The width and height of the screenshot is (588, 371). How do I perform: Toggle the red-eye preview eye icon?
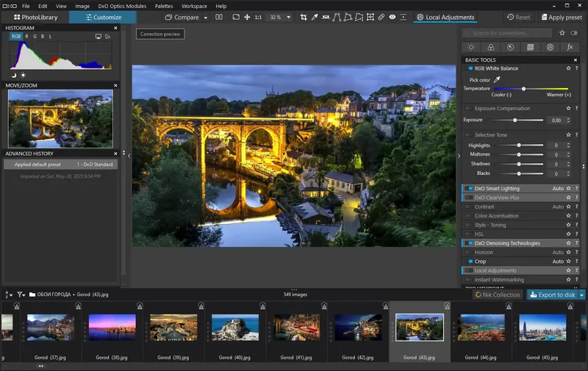pos(392,17)
